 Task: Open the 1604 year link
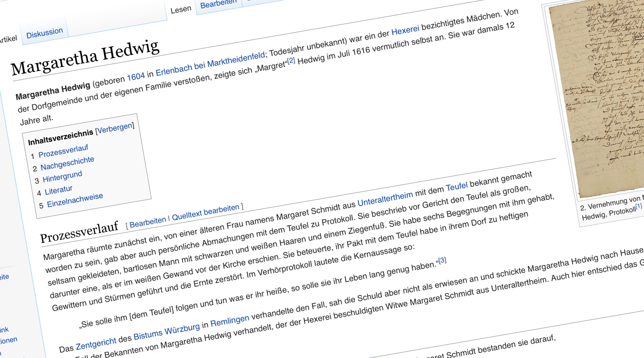[136, 77]
